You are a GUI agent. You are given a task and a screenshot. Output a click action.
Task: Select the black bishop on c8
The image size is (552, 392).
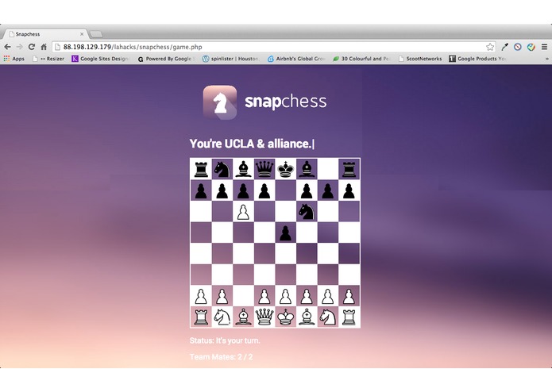tap(243, 170)
